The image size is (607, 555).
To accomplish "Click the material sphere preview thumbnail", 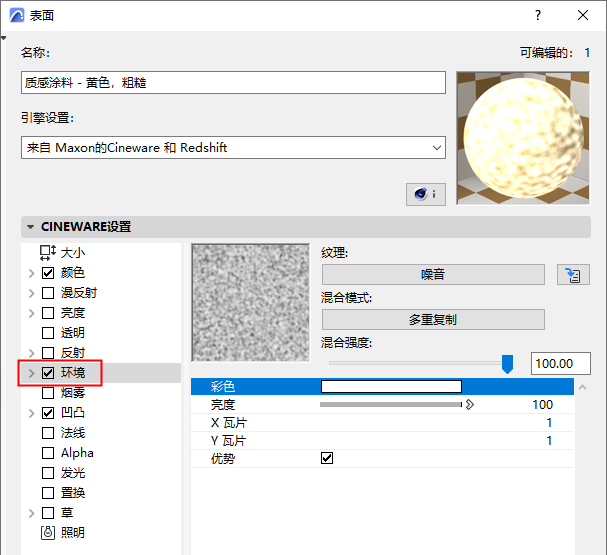I will coord(523,138).
